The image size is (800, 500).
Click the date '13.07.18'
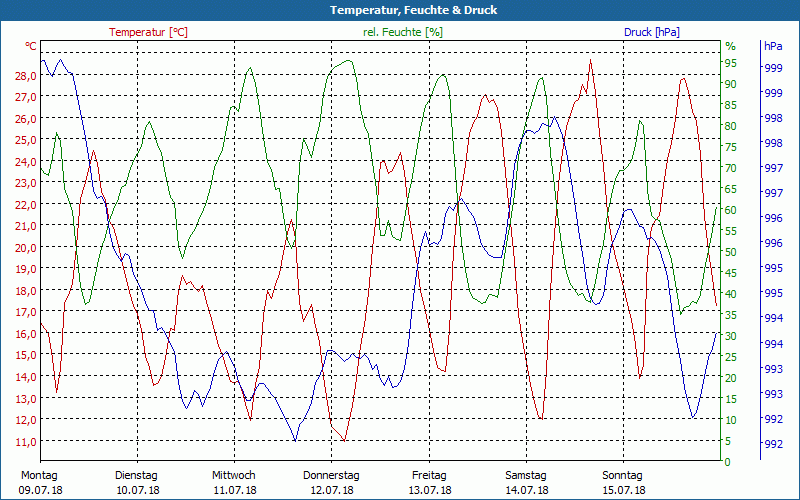pyautogui.click(x=430, y=490)
